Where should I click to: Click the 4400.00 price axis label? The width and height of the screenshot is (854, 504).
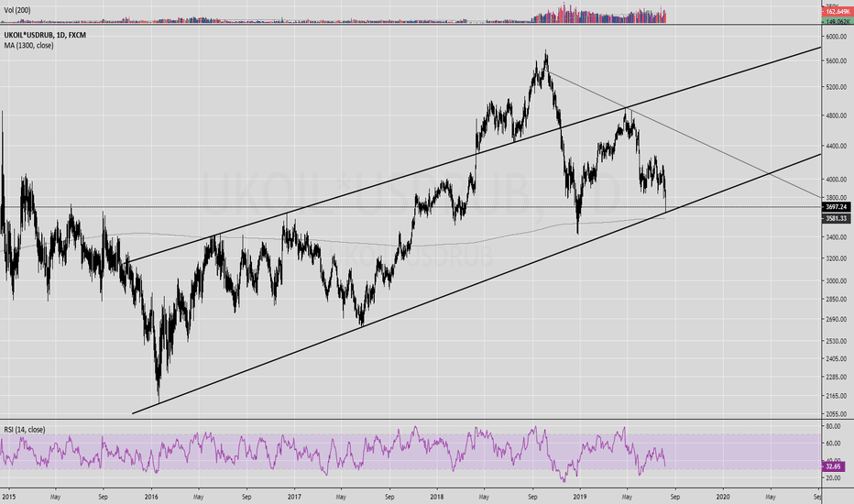[x=836, y=147]
